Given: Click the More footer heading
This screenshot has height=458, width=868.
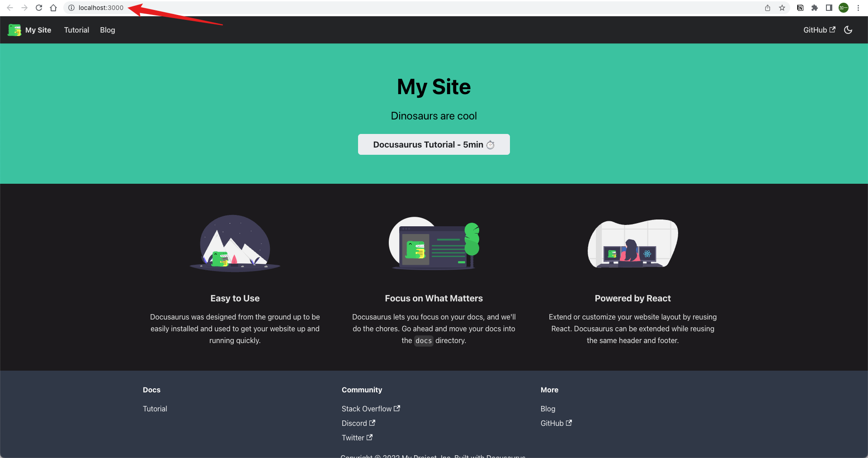Looking at the screenshot, I should (549, 390).
